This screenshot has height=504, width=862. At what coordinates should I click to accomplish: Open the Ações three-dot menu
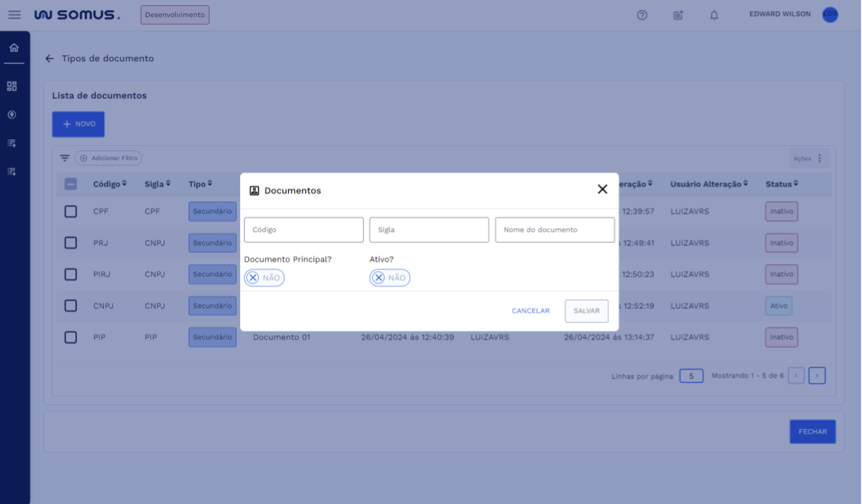click(819, 159)
